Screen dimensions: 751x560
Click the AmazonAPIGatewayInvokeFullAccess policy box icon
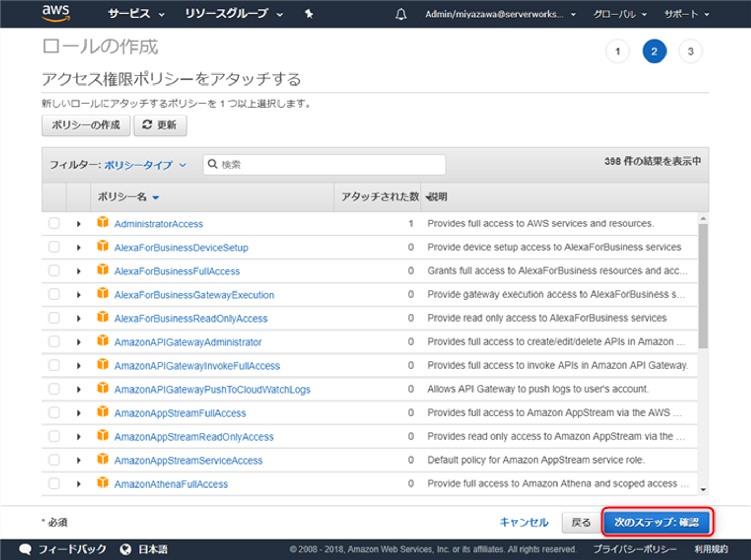[103, 364]
